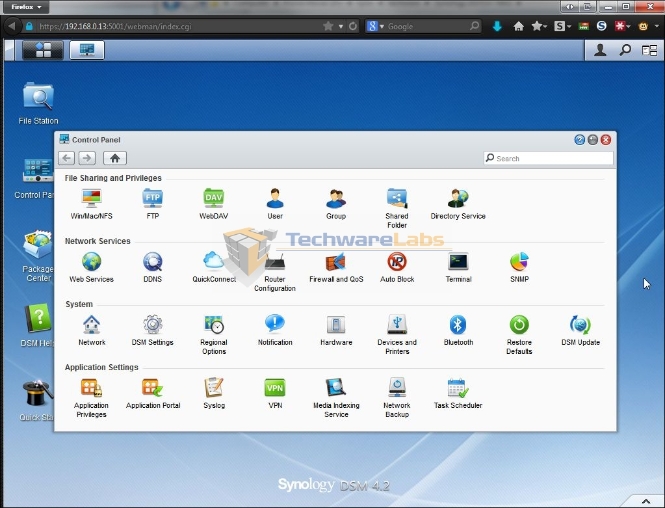
Task: Open VPN settings
Action: pos(275,394)
